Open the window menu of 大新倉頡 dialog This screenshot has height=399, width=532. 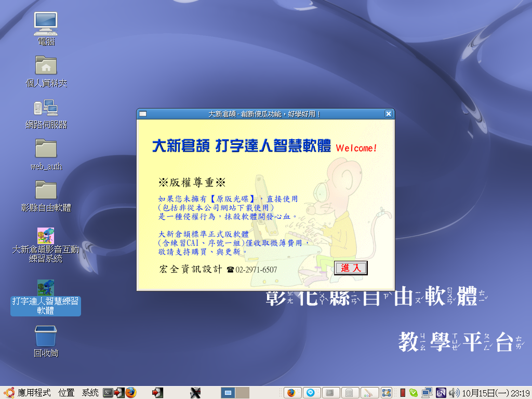143,114
